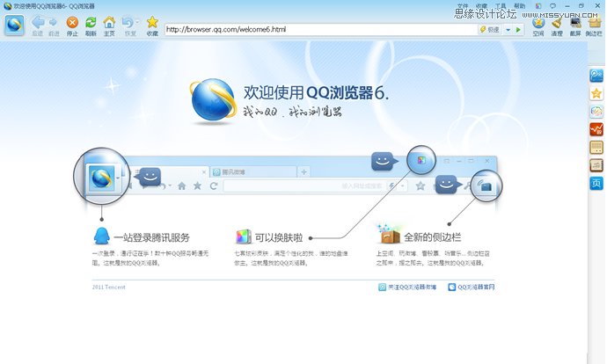Click the 恢复 restore-tab icon

point(127,23)
